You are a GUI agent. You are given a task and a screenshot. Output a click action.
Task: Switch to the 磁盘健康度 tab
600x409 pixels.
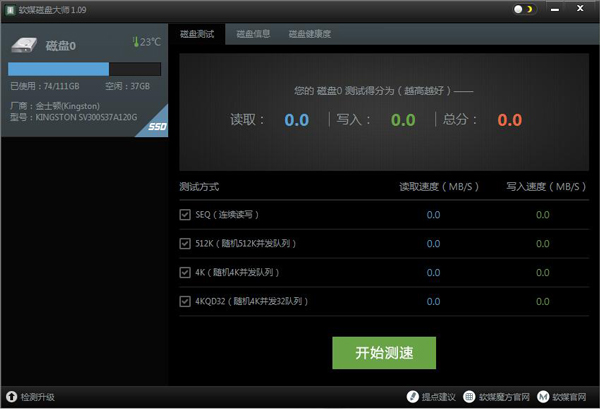[310, 34]
